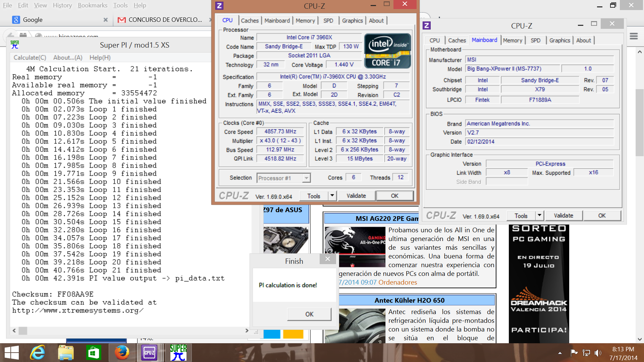Screen dimensions: 644x362
Task: Open Calculate(C) menu in Super PI
Action: 30,58
